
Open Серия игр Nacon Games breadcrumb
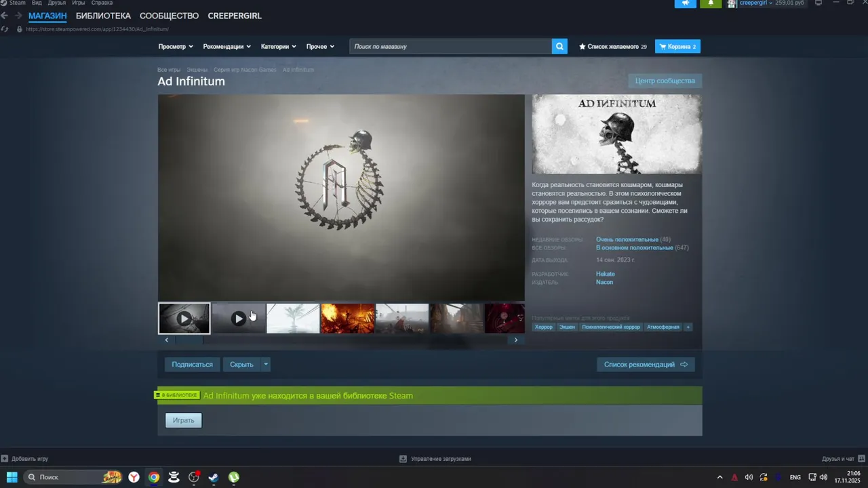245,70
